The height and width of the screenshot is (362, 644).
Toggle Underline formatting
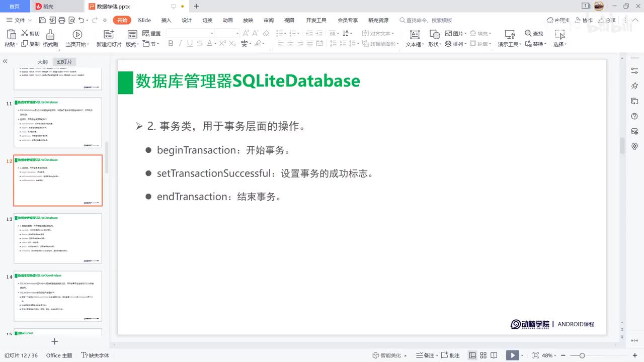(190, 44)
